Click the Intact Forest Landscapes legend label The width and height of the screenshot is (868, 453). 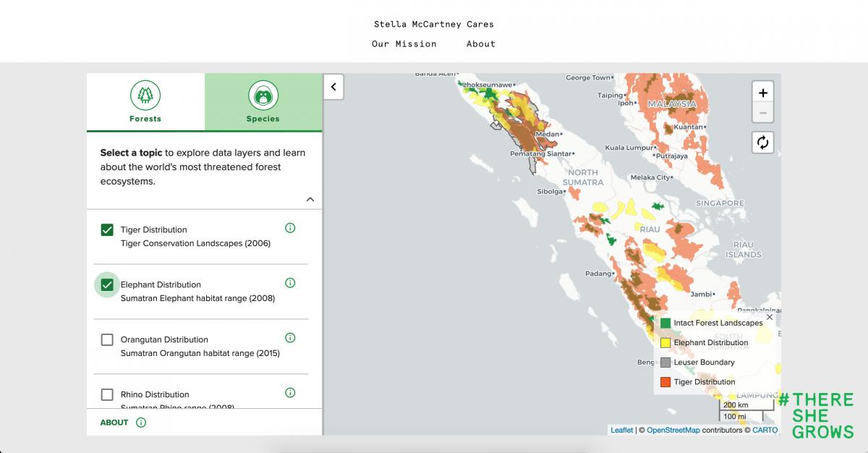point(718,323)
